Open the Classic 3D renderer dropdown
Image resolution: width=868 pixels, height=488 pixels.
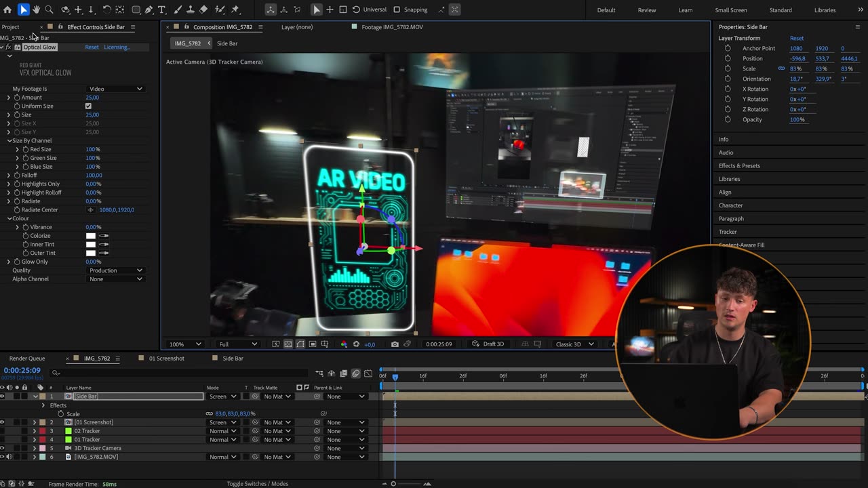click(574, 344)
